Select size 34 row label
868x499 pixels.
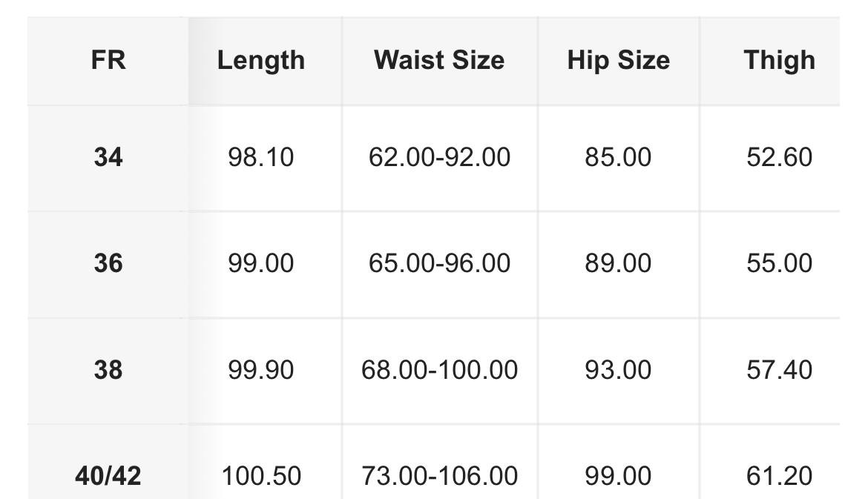[x=108, y=157]
